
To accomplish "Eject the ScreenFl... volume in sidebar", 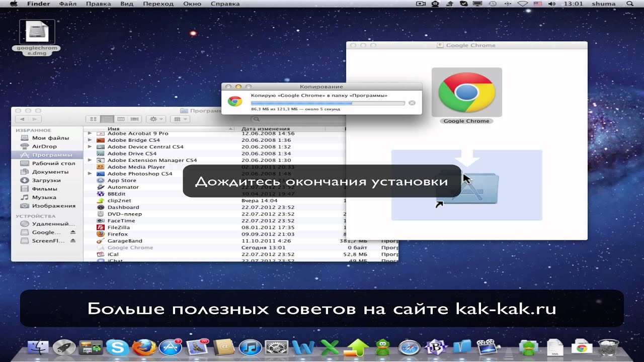I will pyautogui.click(x=72, y=241).
